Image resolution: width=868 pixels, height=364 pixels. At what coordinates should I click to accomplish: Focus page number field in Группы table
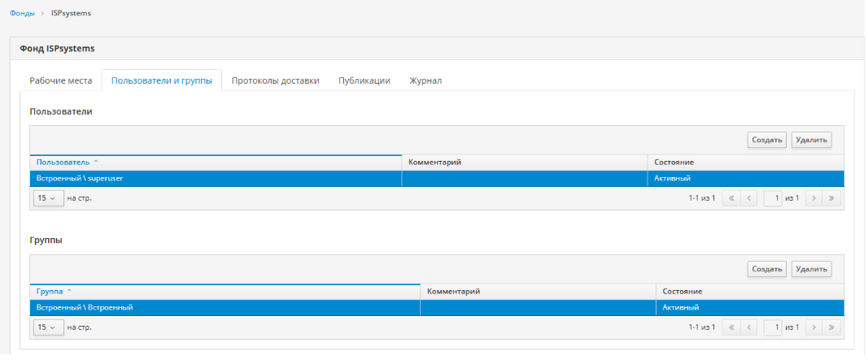773,327
